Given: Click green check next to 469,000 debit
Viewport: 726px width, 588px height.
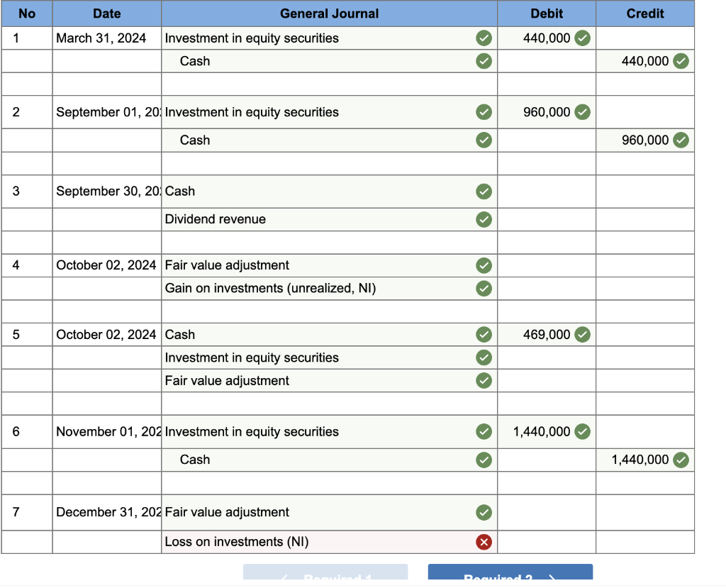Looking at the screenshot, I should point(582,335).
